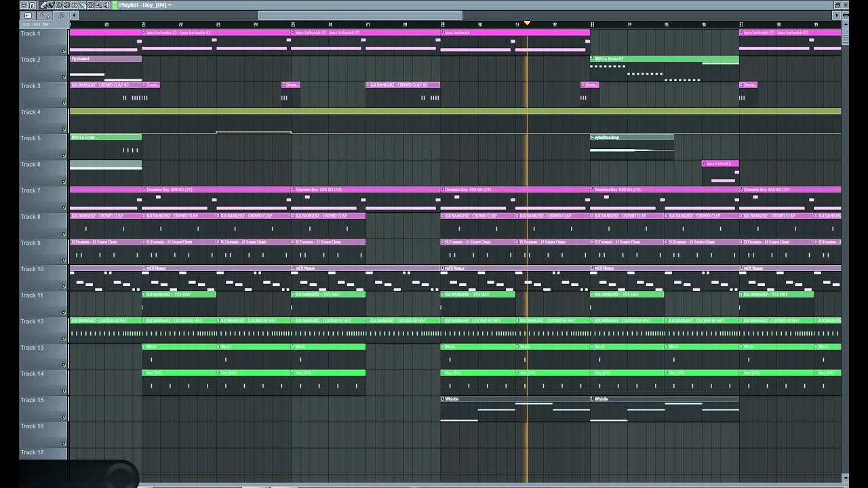Image resolution: width=868 pixels, height=488 pixels.
Task: Click the Track 1 header
Action: click(43, 42)
